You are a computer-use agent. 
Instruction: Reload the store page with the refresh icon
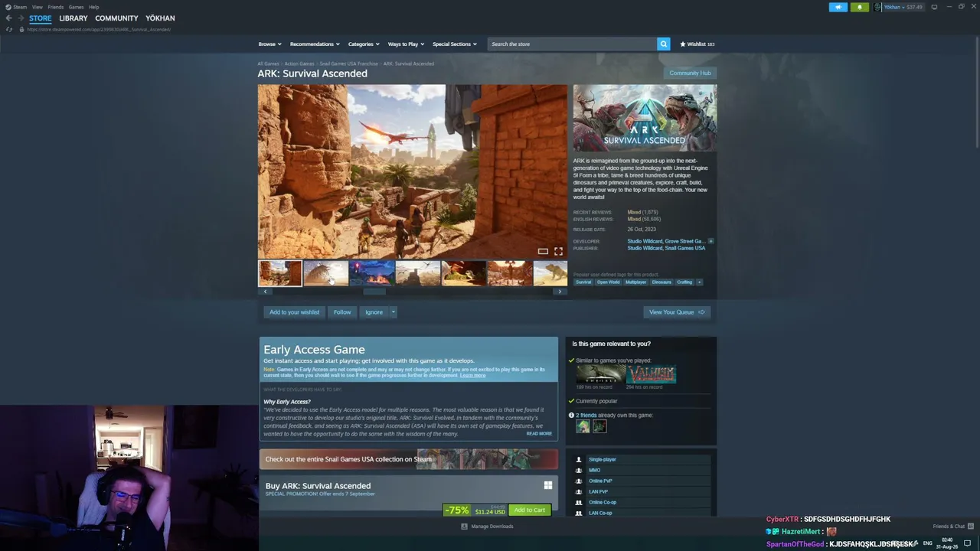pyautogui.click(x=8, y=29)
